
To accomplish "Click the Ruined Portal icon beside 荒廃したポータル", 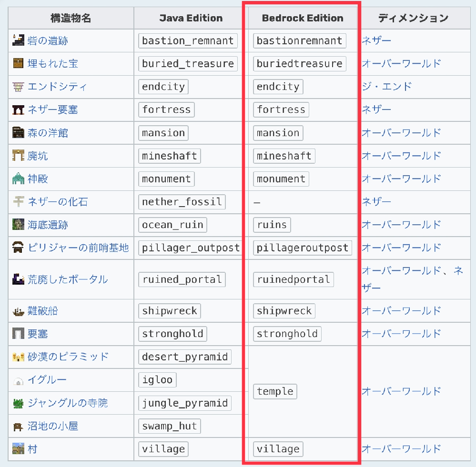I will click(x=18, y=279).
